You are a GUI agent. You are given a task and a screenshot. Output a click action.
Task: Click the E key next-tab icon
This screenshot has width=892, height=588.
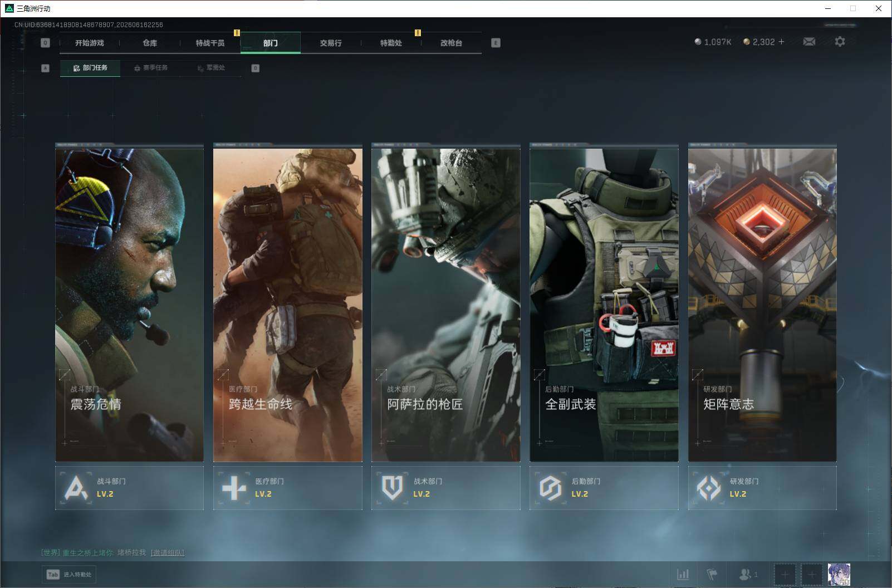click(x=496, y=43)
